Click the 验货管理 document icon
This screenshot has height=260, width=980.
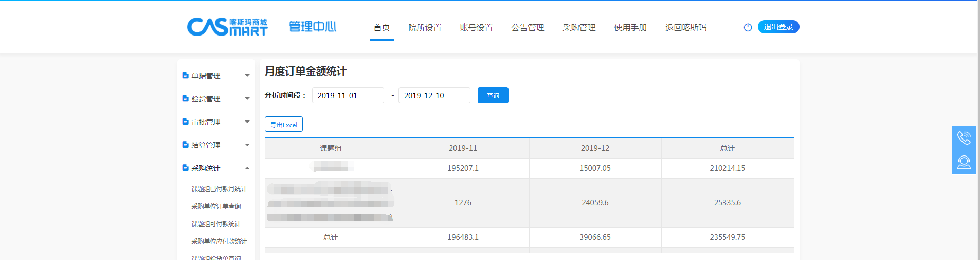(185, 98)
